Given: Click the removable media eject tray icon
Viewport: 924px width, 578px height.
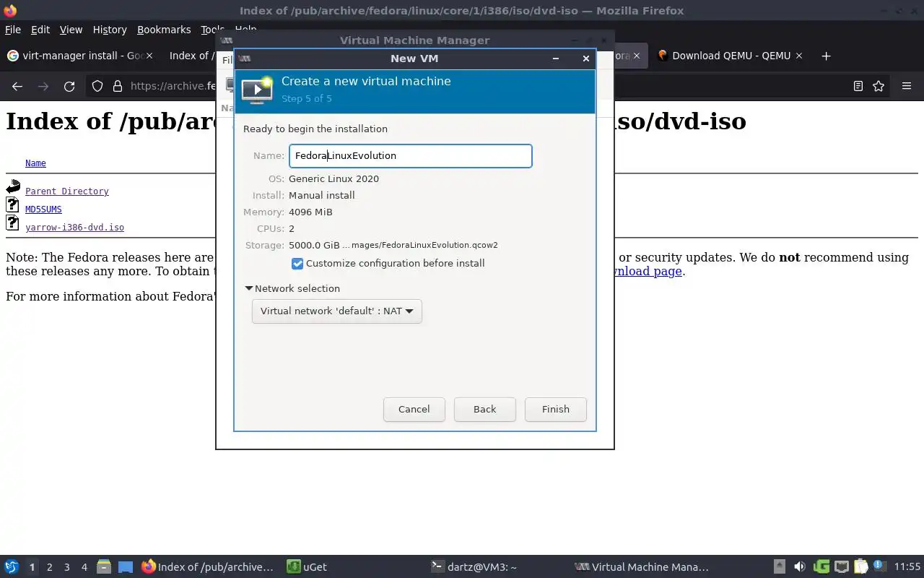Looking at the screenshot, I should [x=780, y=567].
